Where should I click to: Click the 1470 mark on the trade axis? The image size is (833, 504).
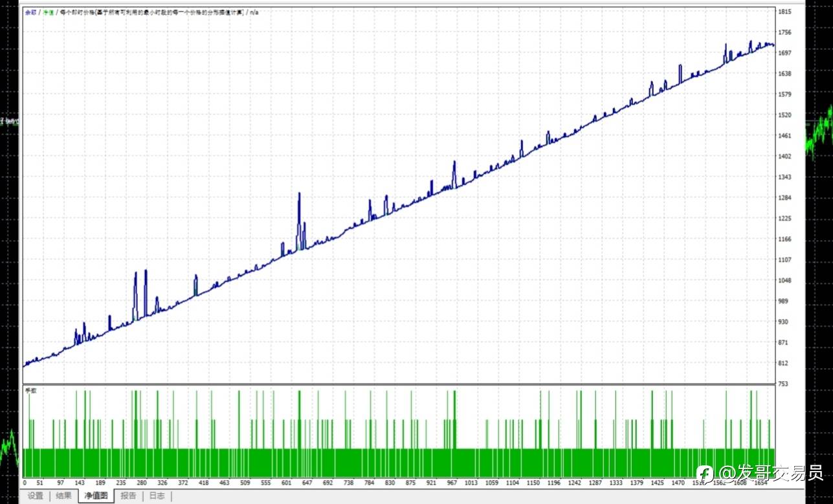tap(678, 483)
